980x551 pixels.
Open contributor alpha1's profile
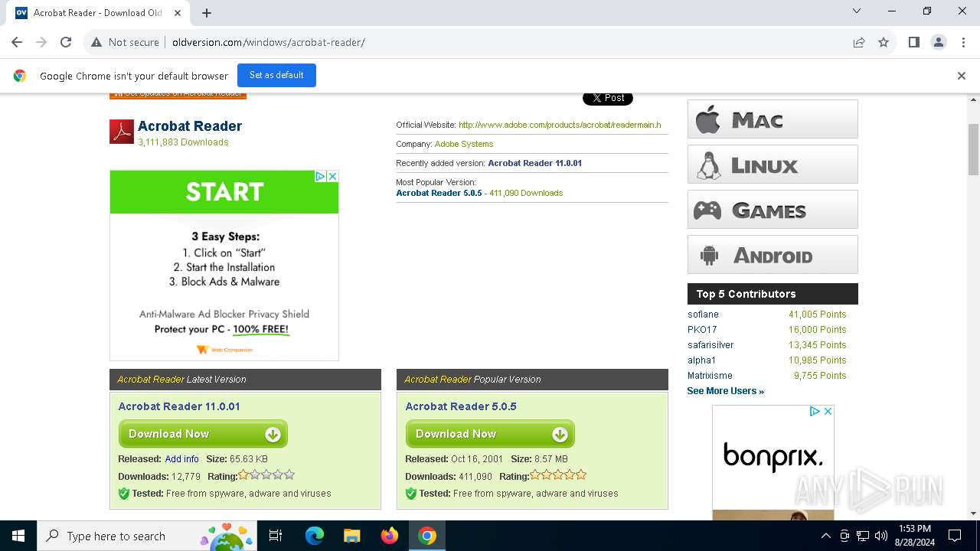coord(701,360)
